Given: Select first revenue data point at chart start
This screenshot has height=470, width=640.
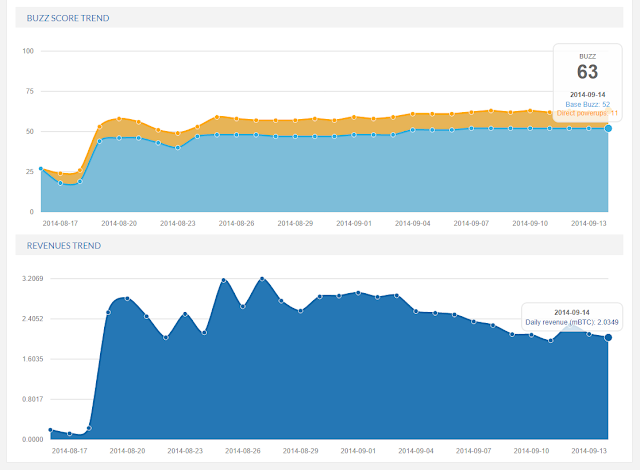Looking at the screenshot, I should coord(51,430).
